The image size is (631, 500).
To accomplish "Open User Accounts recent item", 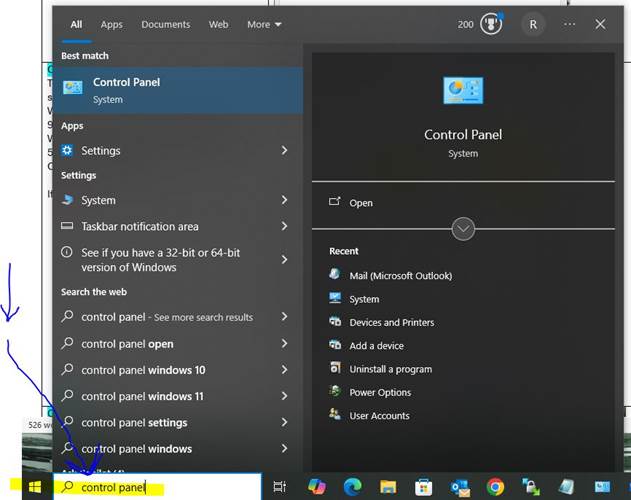I will click(379, 416).
